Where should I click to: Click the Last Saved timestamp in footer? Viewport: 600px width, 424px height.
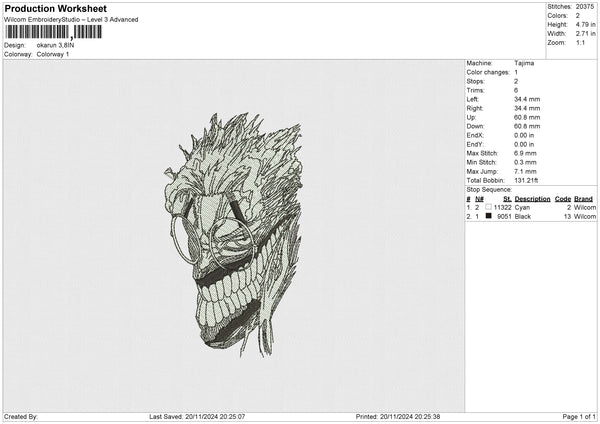197,416
